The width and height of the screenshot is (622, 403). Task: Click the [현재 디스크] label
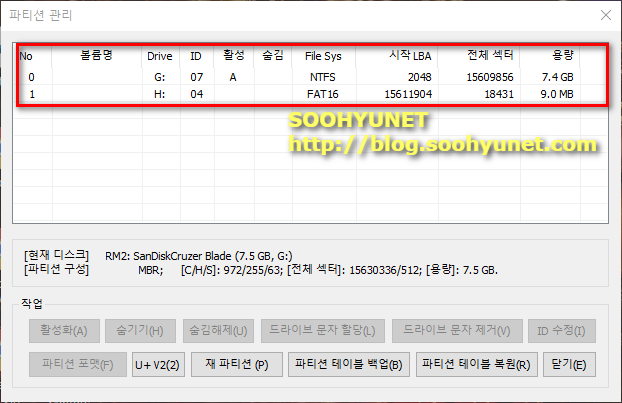56,255
